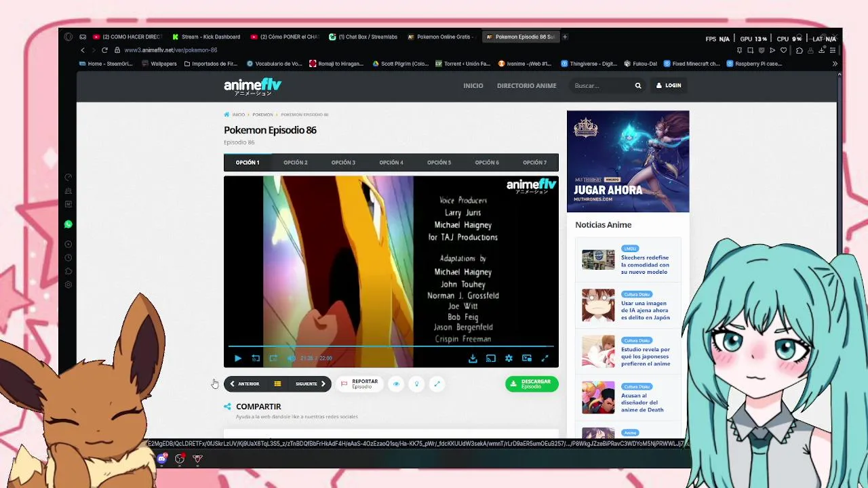This screenshot has height=488, width=868.
Task: Click the home breadcrumb icon
Action: click(226, 115)
